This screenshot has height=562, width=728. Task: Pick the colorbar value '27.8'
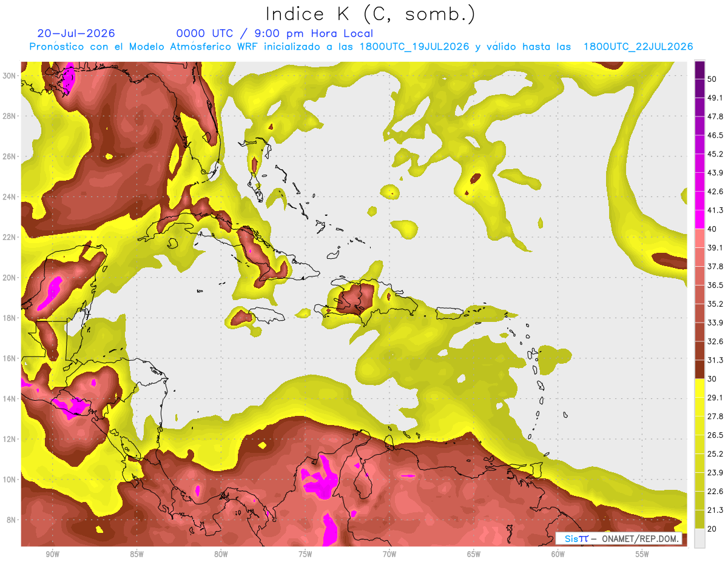(715, 416)
